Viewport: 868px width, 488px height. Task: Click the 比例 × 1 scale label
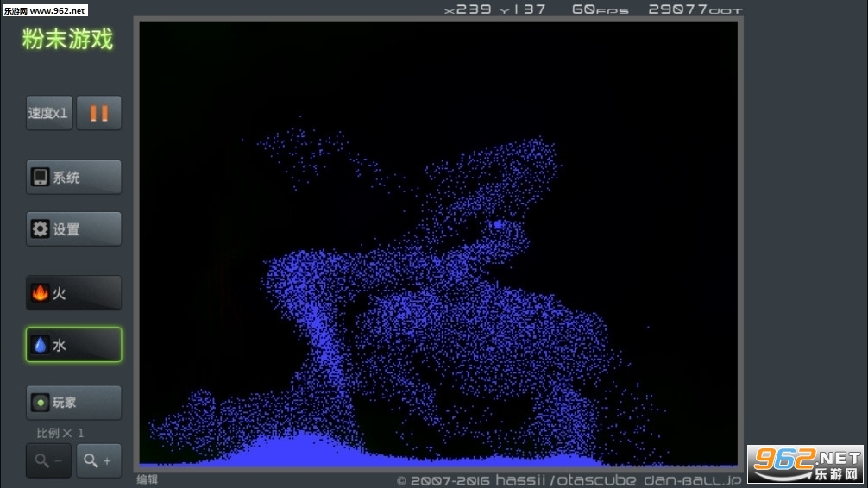coord(60,433)
